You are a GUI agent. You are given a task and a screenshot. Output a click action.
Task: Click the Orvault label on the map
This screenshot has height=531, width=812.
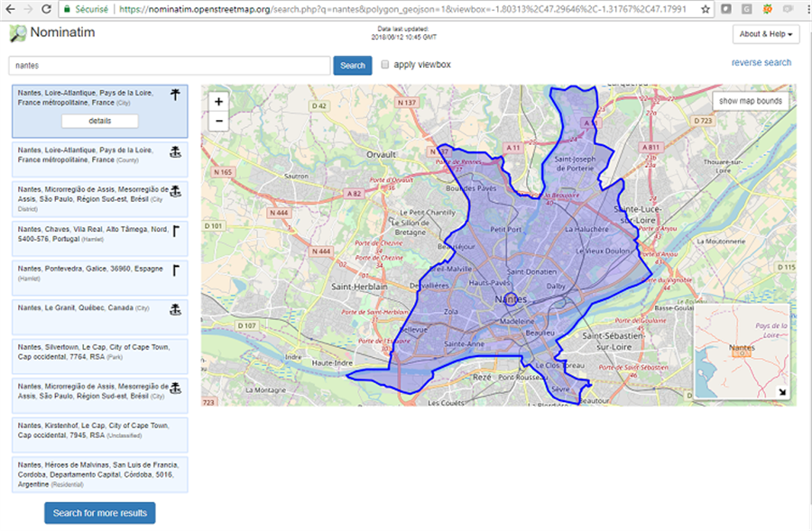click(x=381, y=155)
